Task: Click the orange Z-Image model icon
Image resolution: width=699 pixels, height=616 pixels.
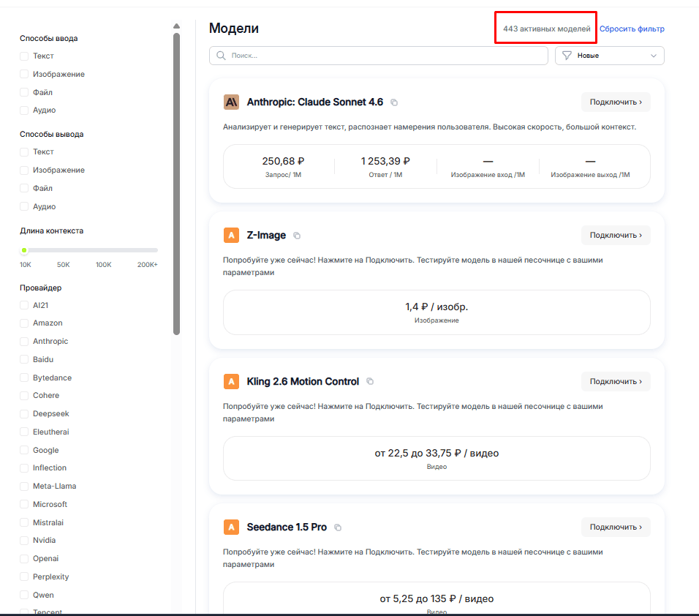Action: click(x=231, y=236)
